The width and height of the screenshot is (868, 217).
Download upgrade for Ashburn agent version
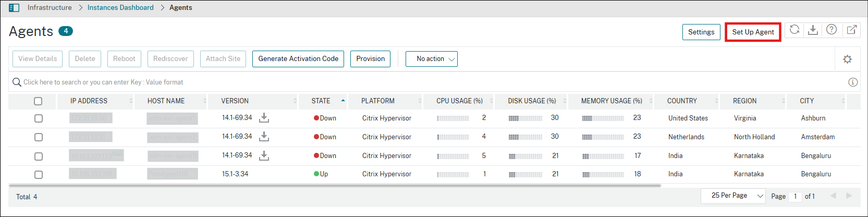[264, 118]
